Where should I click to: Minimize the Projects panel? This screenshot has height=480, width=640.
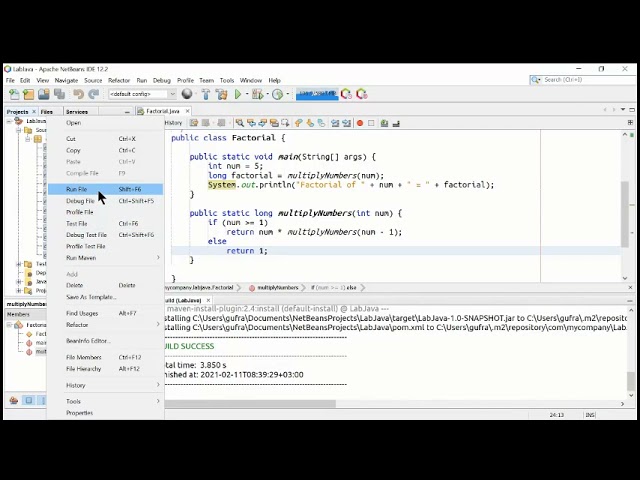point(127,112)
